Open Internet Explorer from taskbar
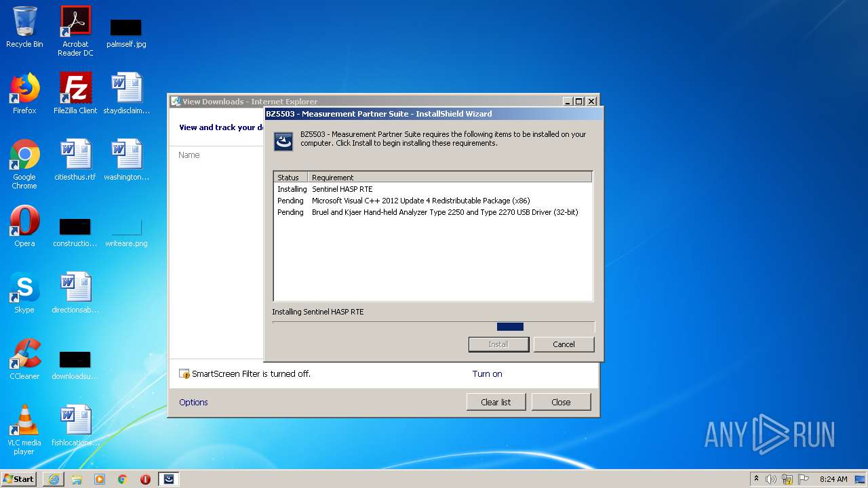Viewport: 868px width, 488px height. [x=54, y=479]
